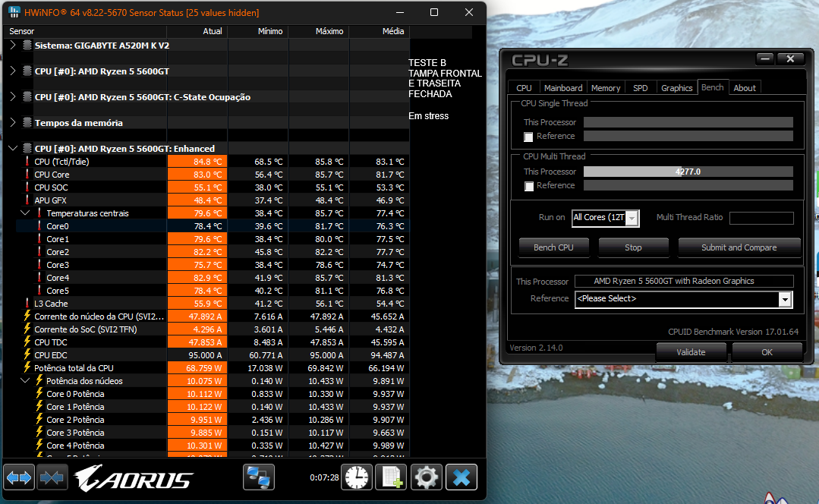
Task: Click the CPU Single Thread This Processor bar
Action: [688, 122]
